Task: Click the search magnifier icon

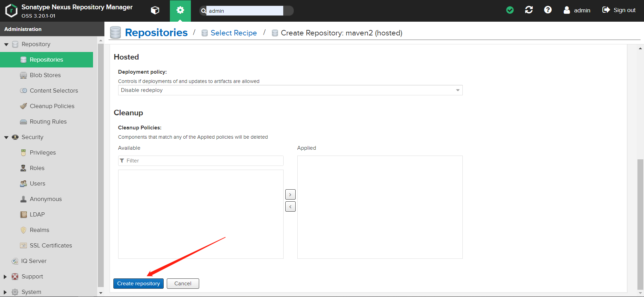Action: point(204,11)
